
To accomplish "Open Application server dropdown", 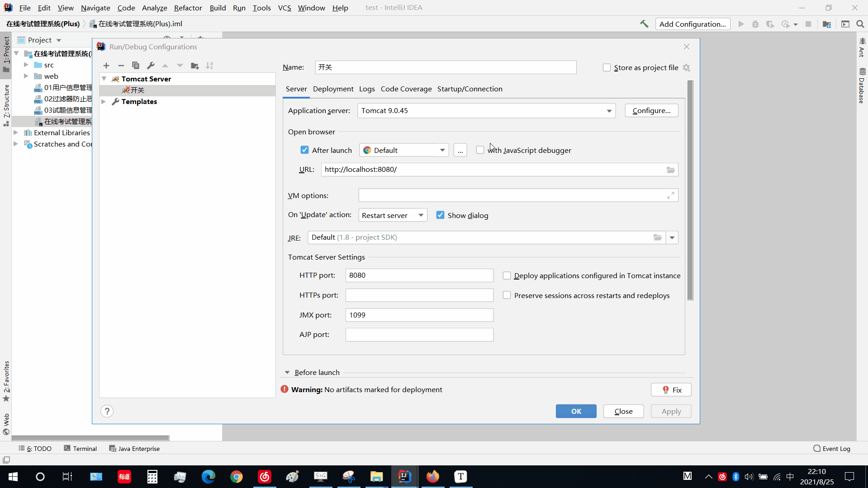I will tap(486, 111).
